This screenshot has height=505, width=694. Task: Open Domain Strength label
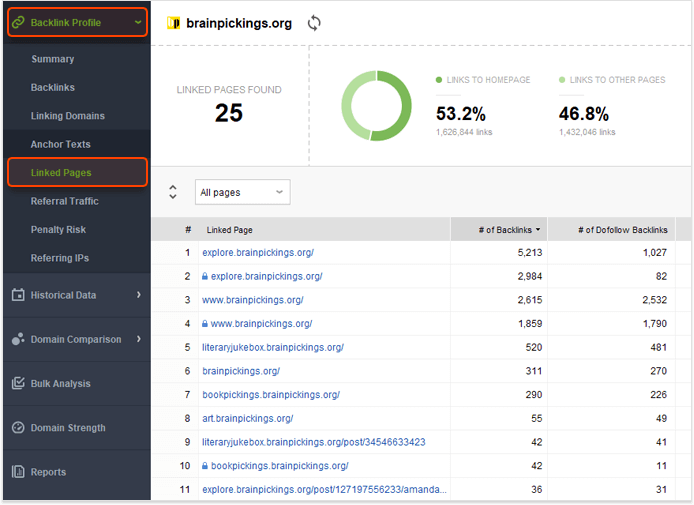(68, 428)
